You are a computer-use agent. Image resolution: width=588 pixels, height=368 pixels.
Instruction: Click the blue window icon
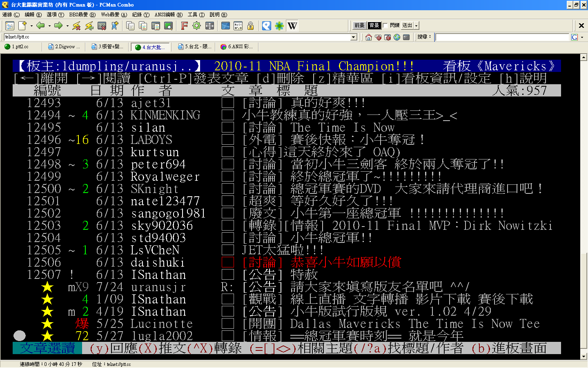click(x=225, y=26)
